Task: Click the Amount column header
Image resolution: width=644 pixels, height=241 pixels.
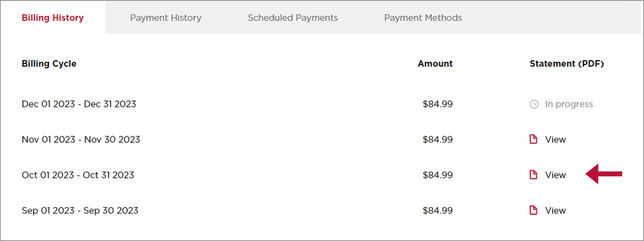Action: tap(435, 63)
